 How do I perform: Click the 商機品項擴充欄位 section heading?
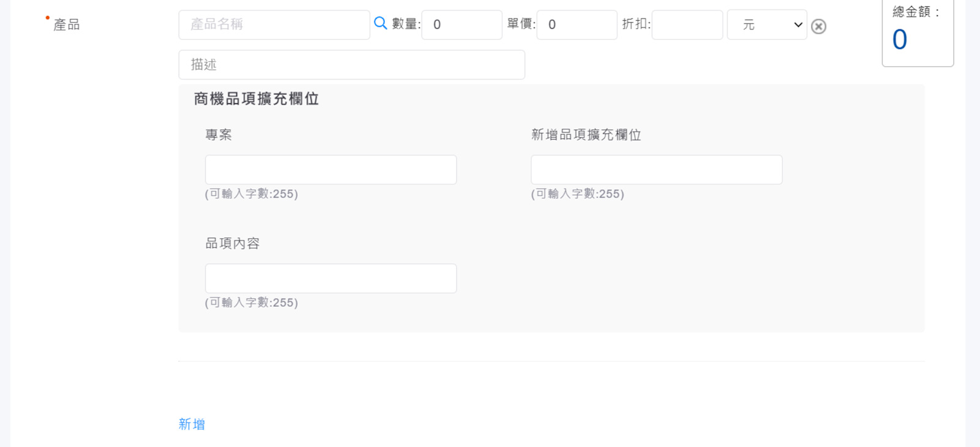pyautogui.click(x=256, y=99)
